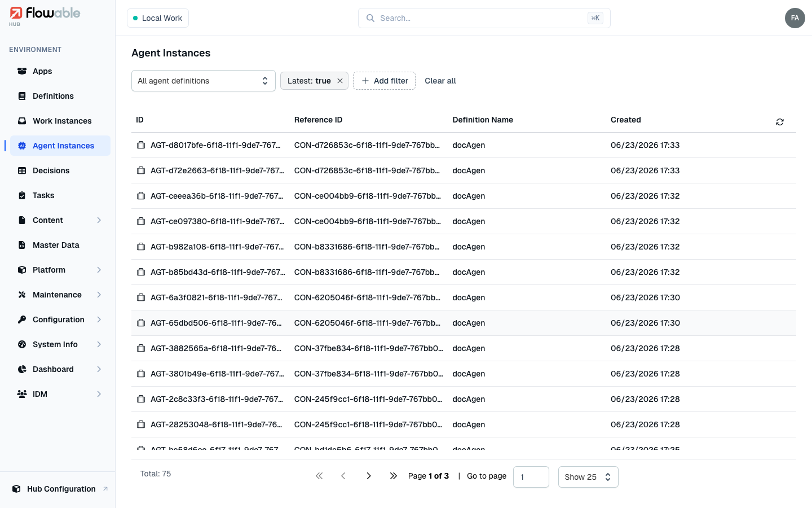Expand the Content submenu chevron
The height and width of the screenshot is (508, 812).
pyautogui.click(x=99, y=220)
